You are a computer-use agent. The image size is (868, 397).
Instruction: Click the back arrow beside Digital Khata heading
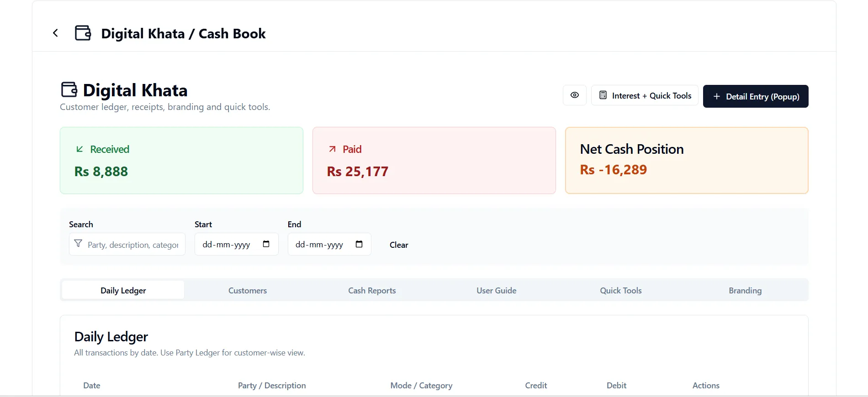click(55, 33)
